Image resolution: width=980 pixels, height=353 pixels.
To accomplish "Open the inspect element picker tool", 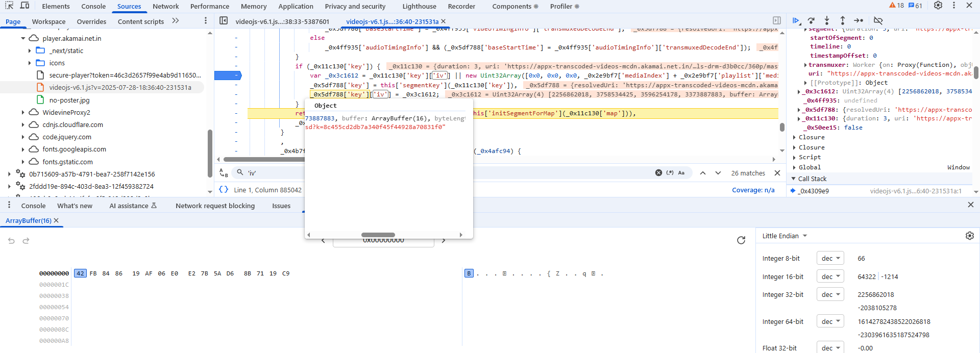I will (x=9, y=6).
